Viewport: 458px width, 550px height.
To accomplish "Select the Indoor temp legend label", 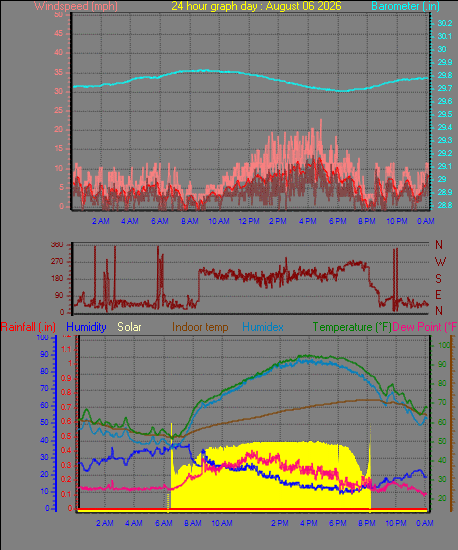I will click(200, 327).
